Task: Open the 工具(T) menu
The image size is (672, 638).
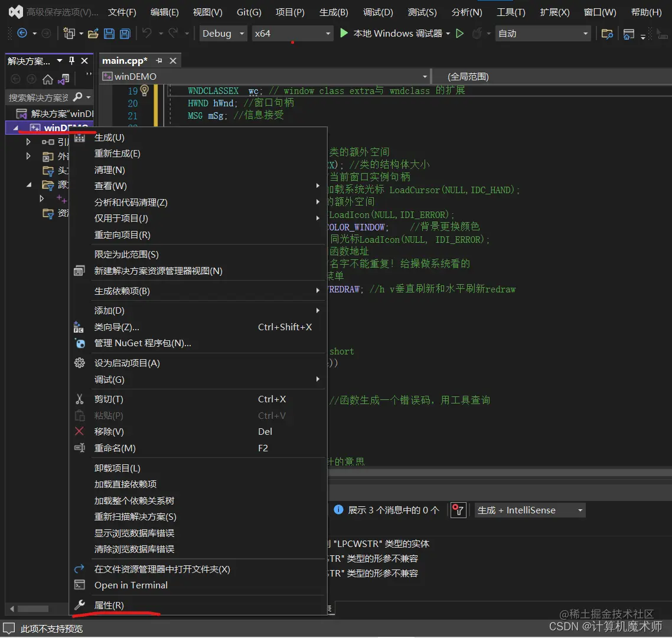Action: 511,12
